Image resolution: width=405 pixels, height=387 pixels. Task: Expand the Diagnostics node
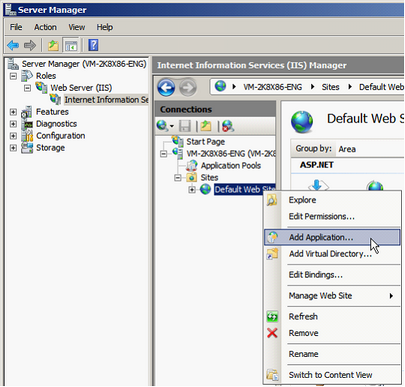(x=13, y=124)
